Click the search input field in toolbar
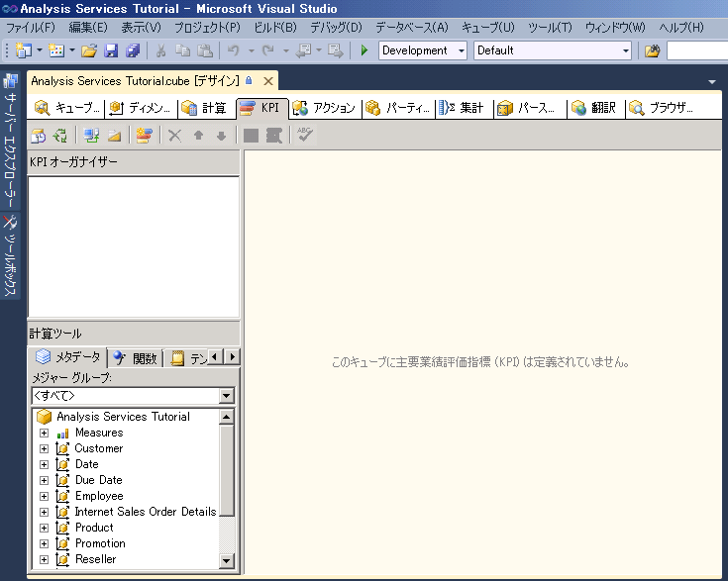This screenshot has height=581, width=728. 697,50
